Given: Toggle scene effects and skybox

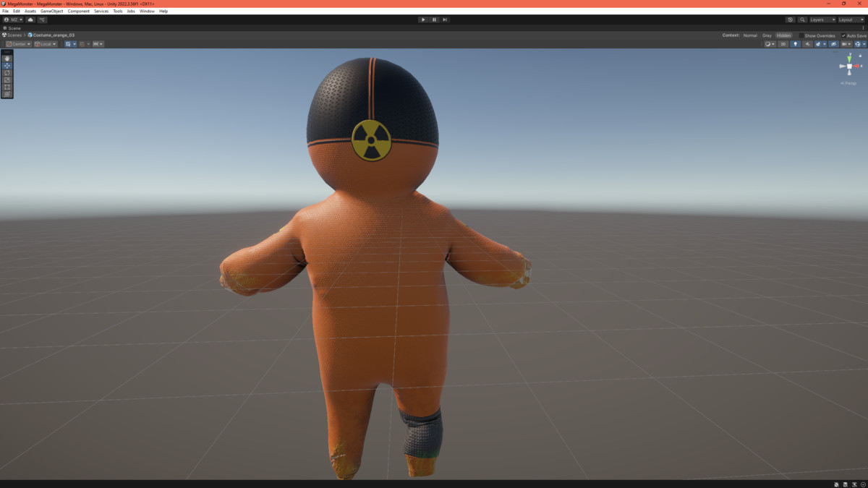Looking at the screenshot, I should coord(817,44).
